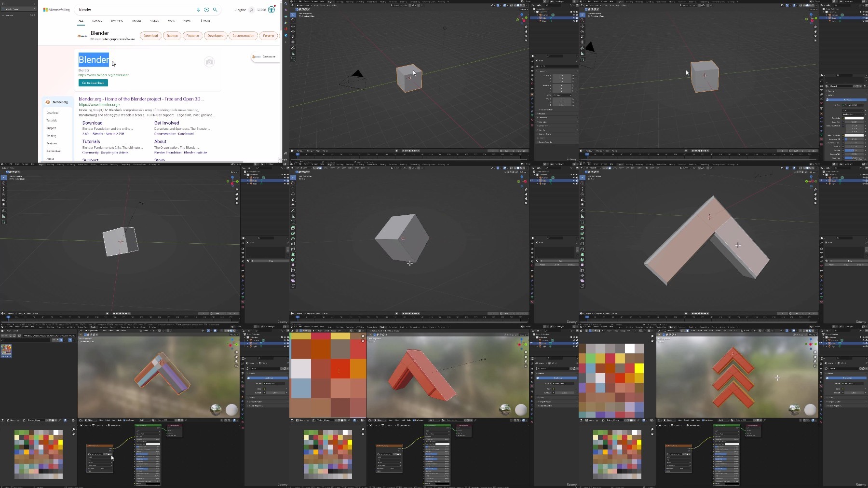Click the microphone icon in Bing search box

[x=198, y=10]
